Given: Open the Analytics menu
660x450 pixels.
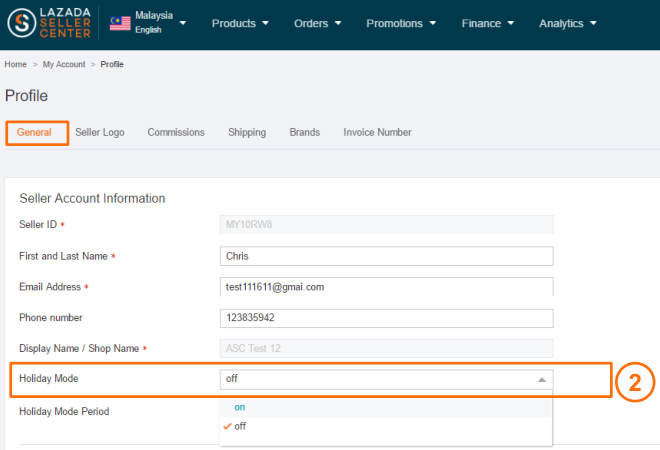Looking at the screenshot, I should tap(567, 23).
